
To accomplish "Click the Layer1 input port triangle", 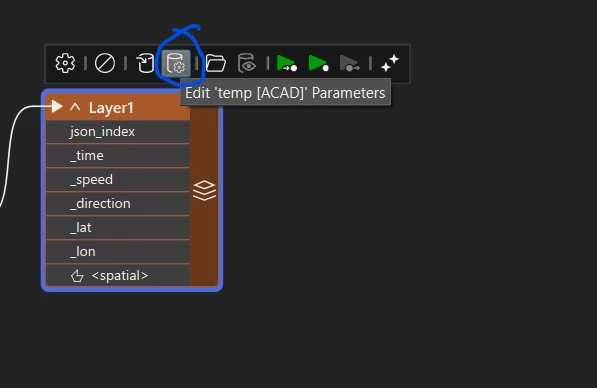I will coord(56,106).
